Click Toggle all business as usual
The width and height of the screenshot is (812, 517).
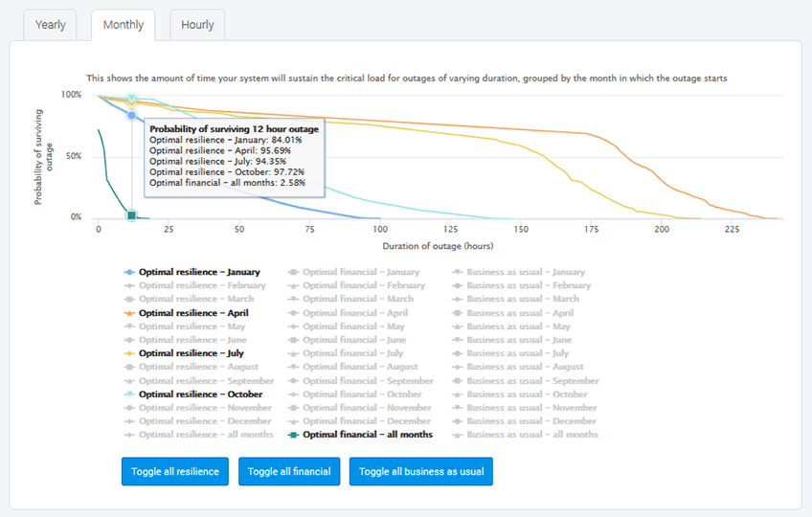(x=421, y=471)
